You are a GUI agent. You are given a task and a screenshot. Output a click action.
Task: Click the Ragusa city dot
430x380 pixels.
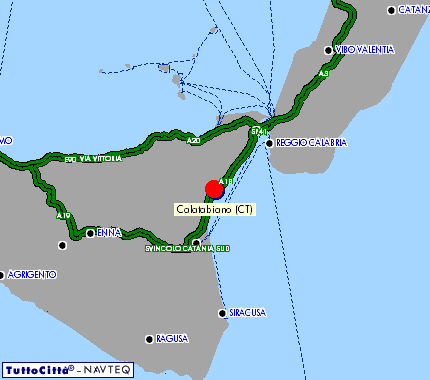(x=149, y=339)
